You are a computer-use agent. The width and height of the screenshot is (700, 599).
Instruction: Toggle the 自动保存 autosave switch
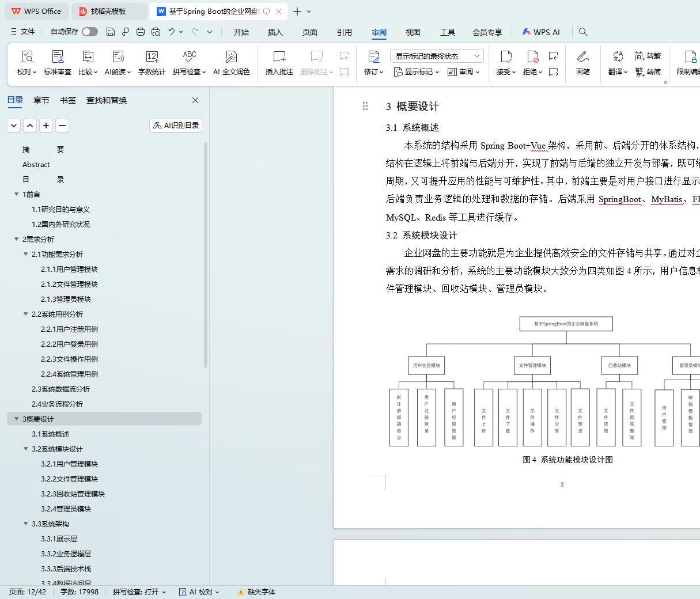(x=90, y=32)
